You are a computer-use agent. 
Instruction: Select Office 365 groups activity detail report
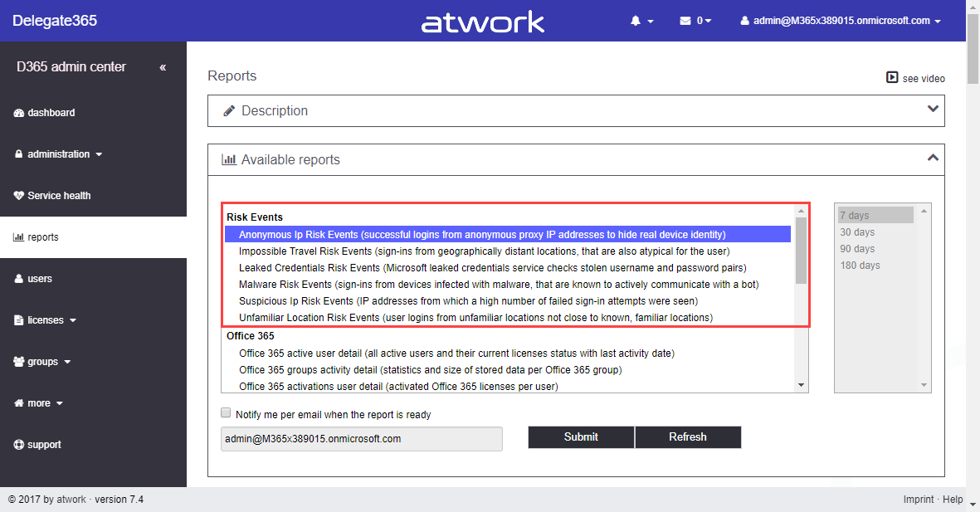[508, 370]
